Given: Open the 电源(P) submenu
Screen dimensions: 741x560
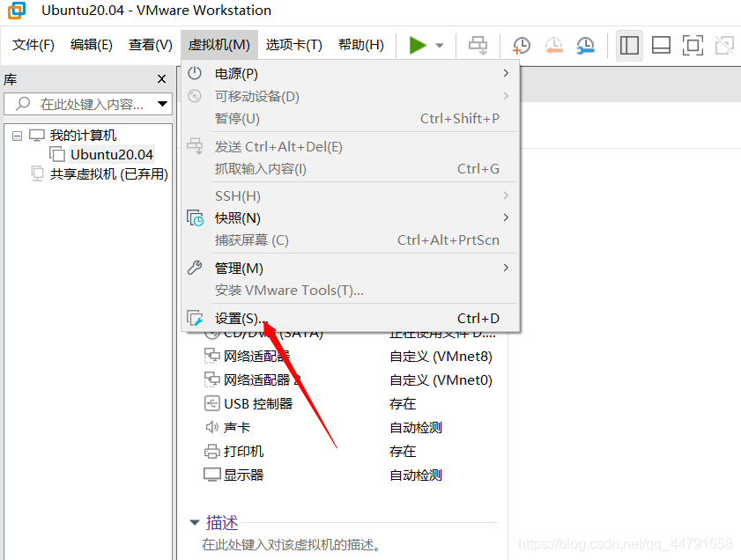Looking at the screenshot, I should click(351, 74).
